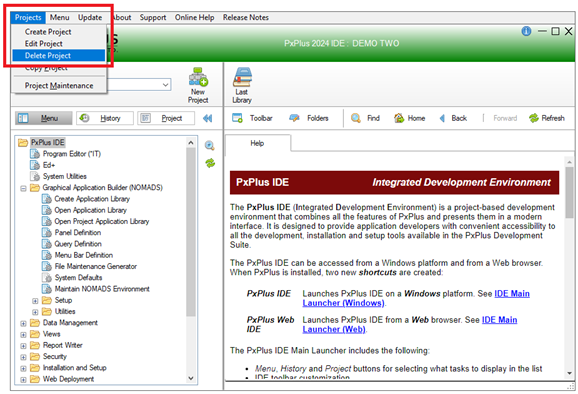
Task: Toggle the Folders view button
Action: (x=309, y=118)
